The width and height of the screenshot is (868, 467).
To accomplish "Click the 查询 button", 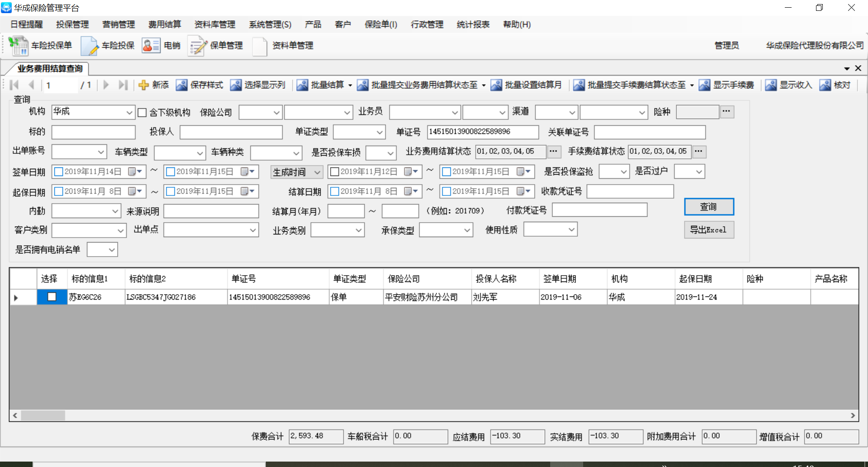I will 708,207.
